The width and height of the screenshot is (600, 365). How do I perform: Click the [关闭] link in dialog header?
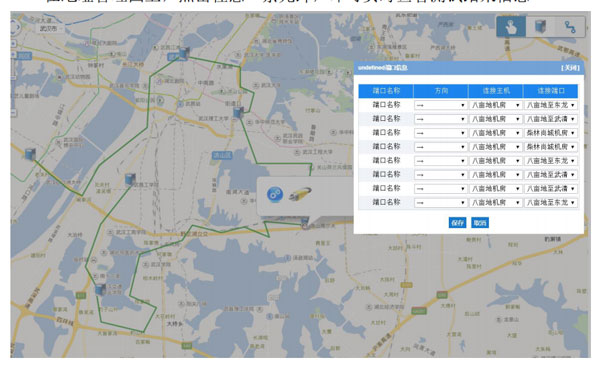(x=570, y=68)
